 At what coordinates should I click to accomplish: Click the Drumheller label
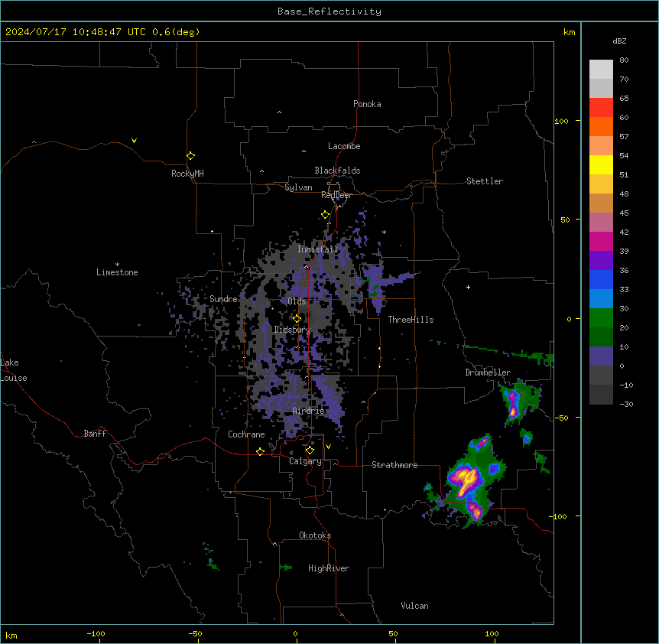[488, 372]
